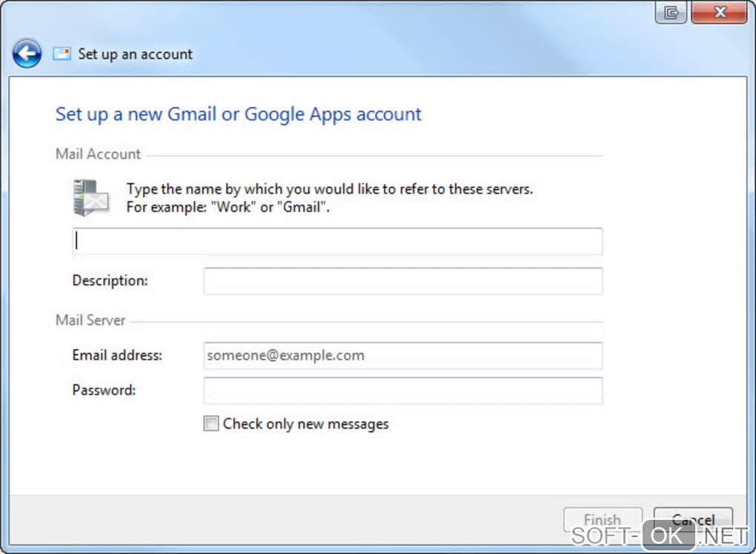Focus the server name input field

[x=337, y=241]
